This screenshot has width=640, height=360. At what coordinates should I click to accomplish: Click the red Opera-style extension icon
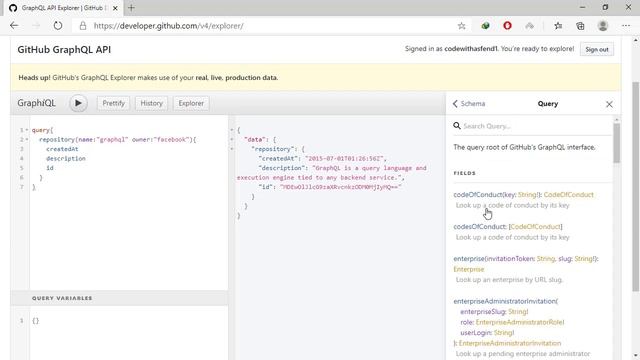tap(507, 26)
